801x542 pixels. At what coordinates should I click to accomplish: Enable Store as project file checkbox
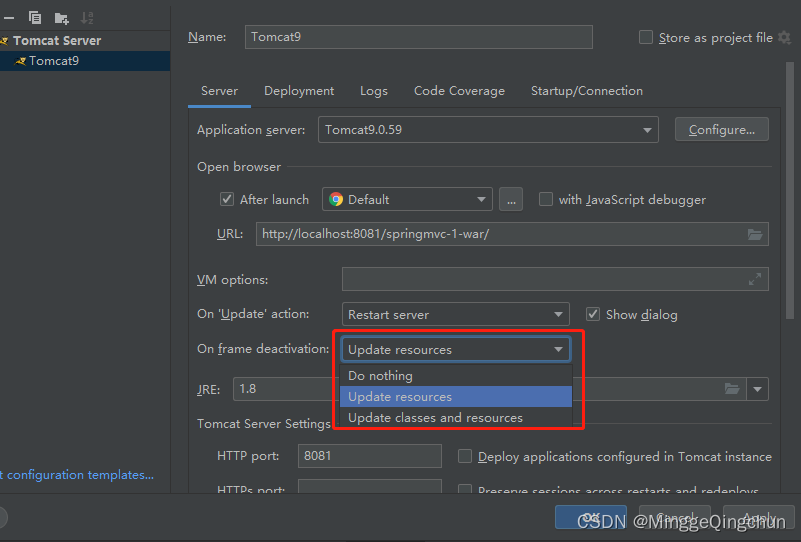(646, 37)
